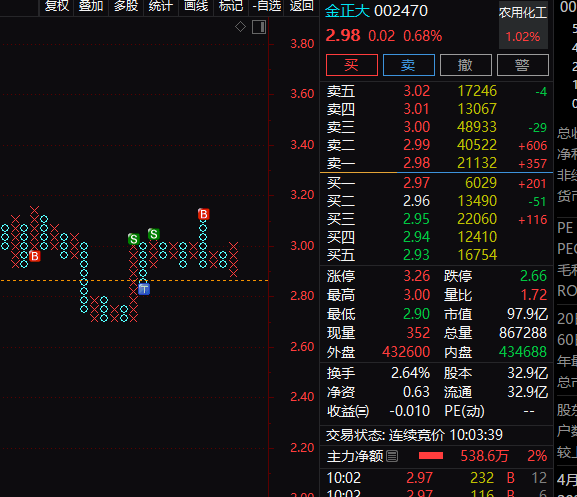Select 多股 in the toolbar

[126, 6]
